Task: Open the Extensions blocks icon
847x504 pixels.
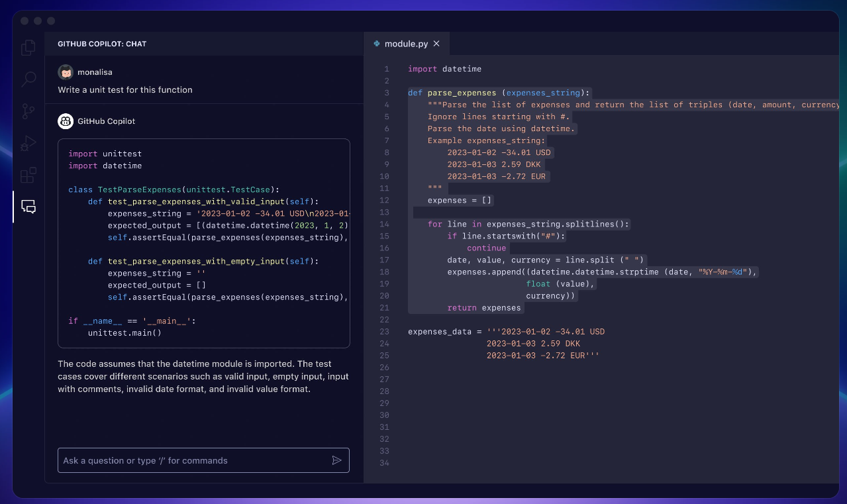Action: coord(28,175)
